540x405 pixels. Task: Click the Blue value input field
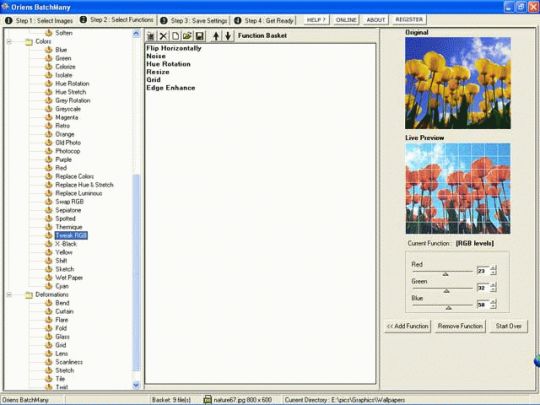[483, 304]
